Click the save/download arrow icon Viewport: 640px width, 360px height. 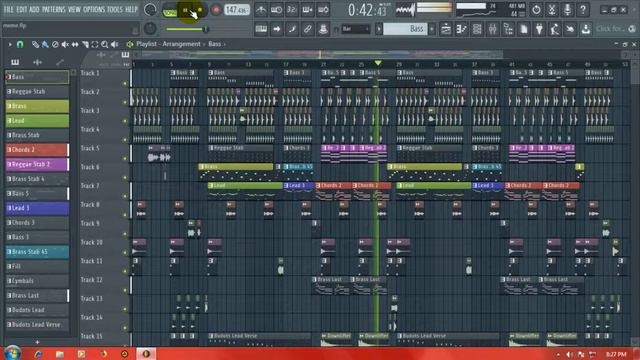point(586,29)
